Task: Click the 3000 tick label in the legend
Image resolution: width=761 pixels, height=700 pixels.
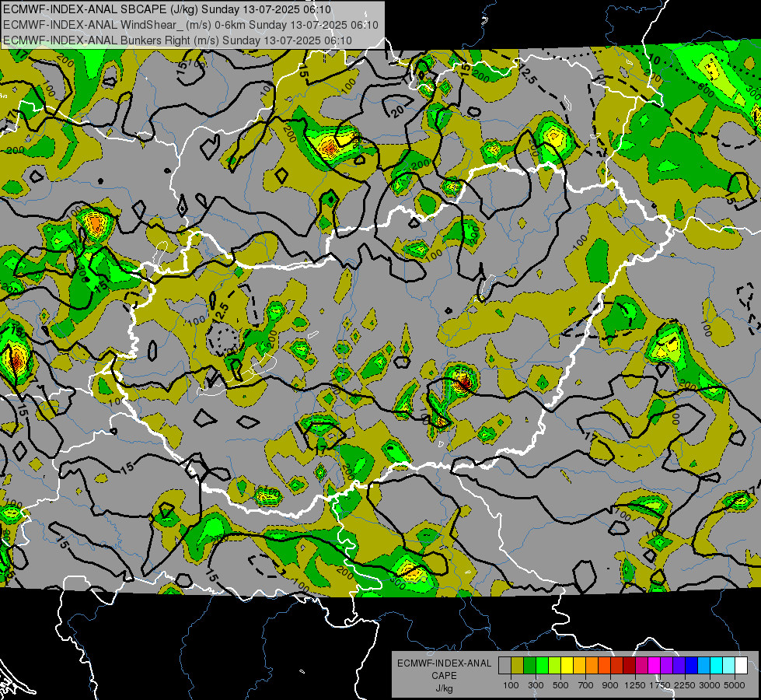Action: coord(710,685)
